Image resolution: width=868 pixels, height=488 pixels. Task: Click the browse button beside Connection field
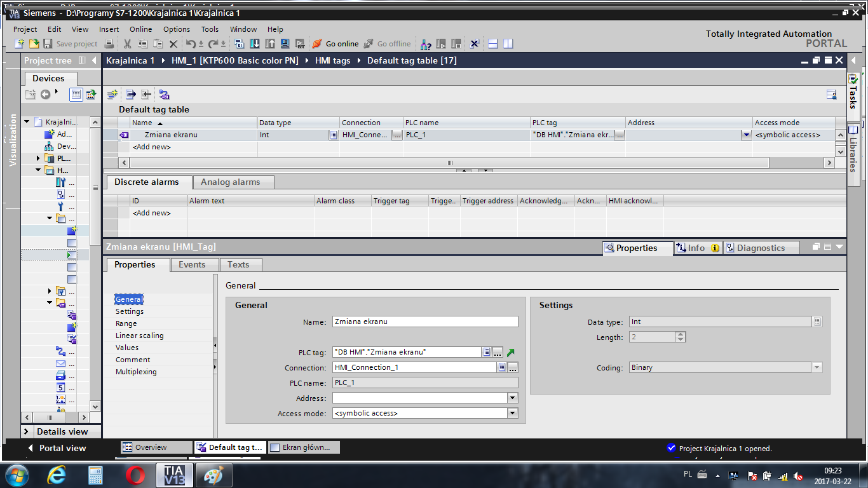513,367
